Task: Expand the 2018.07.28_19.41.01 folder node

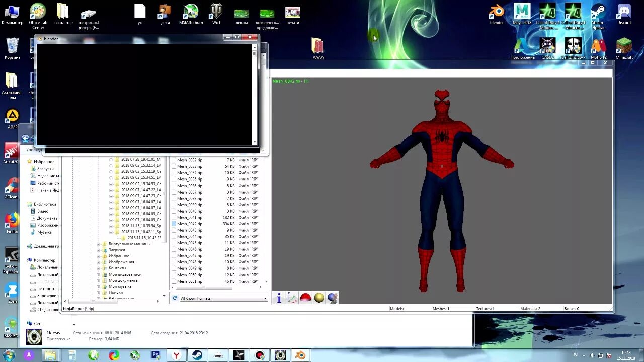Action: pos(111,159)
